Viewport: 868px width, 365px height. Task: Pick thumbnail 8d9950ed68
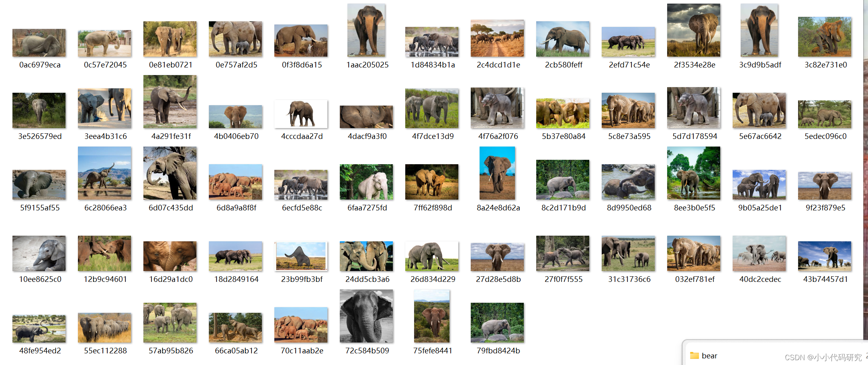pos(628,182)
